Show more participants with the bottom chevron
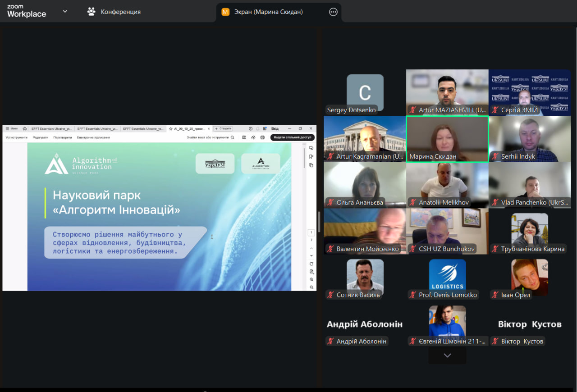Image resolution: width=577 pixels, height=392 pixels. (447, 356)
